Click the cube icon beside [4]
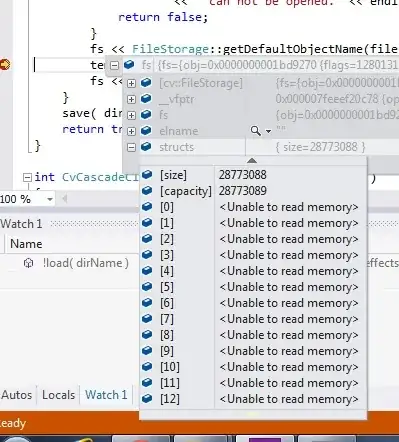399x442 pixels. pyautogui.click(x=147, y=270)
